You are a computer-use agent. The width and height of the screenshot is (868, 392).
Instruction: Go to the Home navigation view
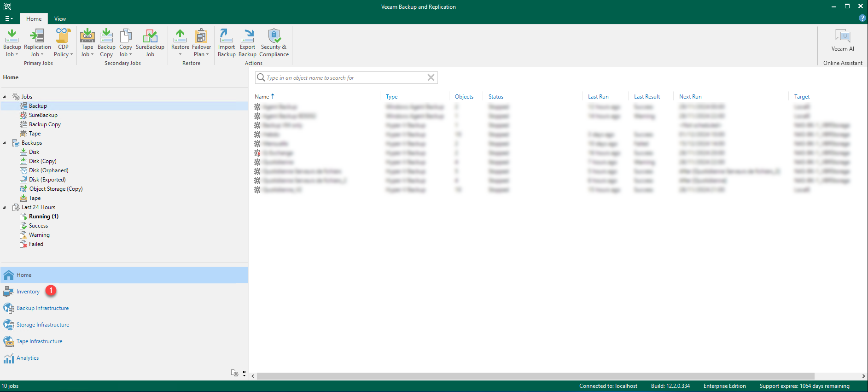click(124, 275)
